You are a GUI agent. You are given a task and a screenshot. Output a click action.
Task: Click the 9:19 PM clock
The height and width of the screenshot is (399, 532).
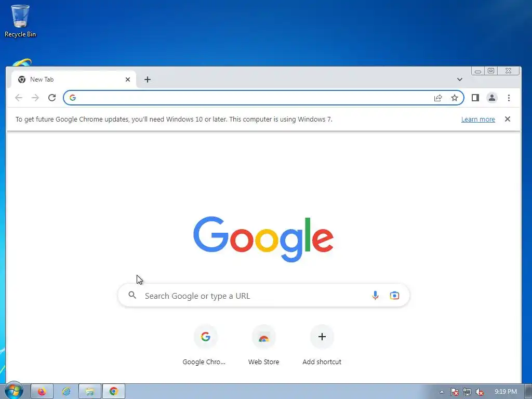tap(506, 392)
